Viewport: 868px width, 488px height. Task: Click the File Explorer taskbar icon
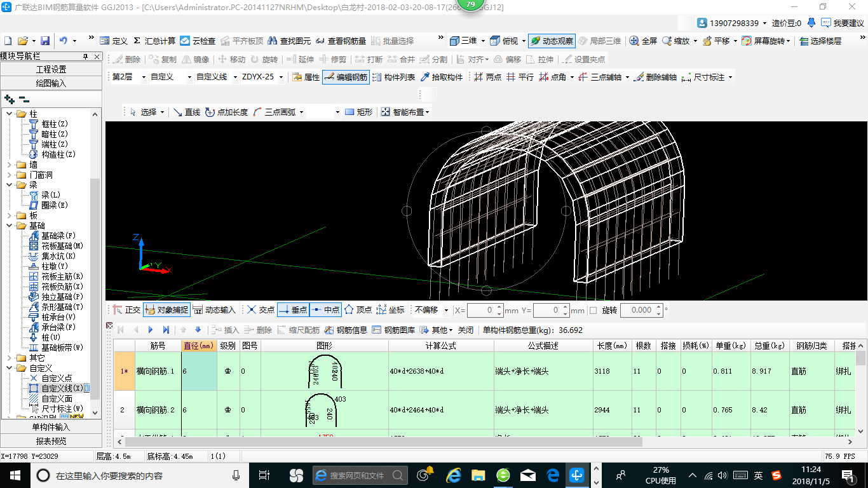(478, 475)
